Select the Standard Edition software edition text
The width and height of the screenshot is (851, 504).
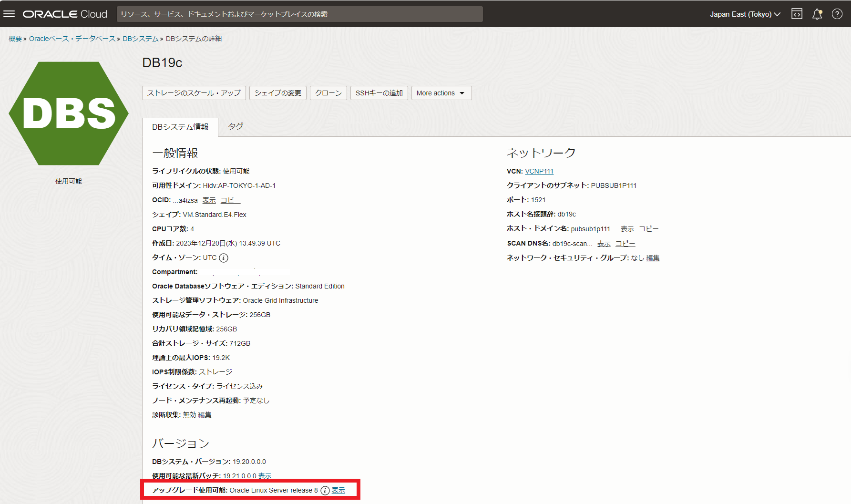point(320,286)
